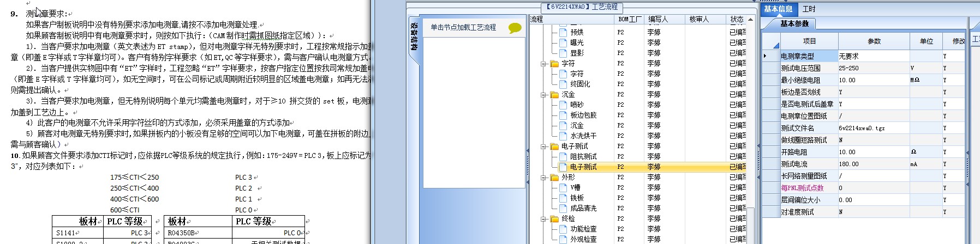This screenshot has height=244, width=980.
Task: Click the 沉金 folder icon
Action: click(x=554, y=94)
